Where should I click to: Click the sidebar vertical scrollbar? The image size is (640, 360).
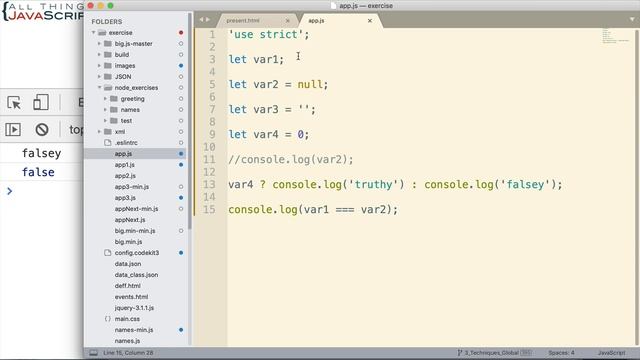click(190, 122)
